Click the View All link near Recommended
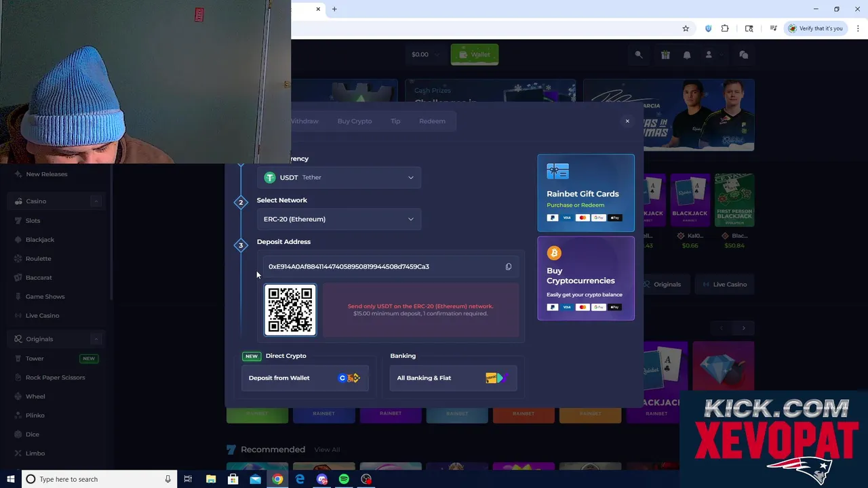Screen dimensions: 868x488 coord(327,449)
